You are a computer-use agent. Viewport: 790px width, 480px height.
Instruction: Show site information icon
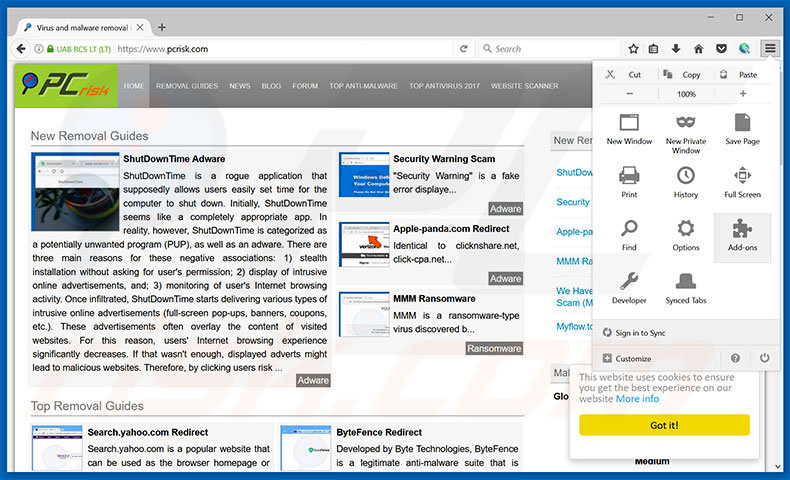click(38, 49)
